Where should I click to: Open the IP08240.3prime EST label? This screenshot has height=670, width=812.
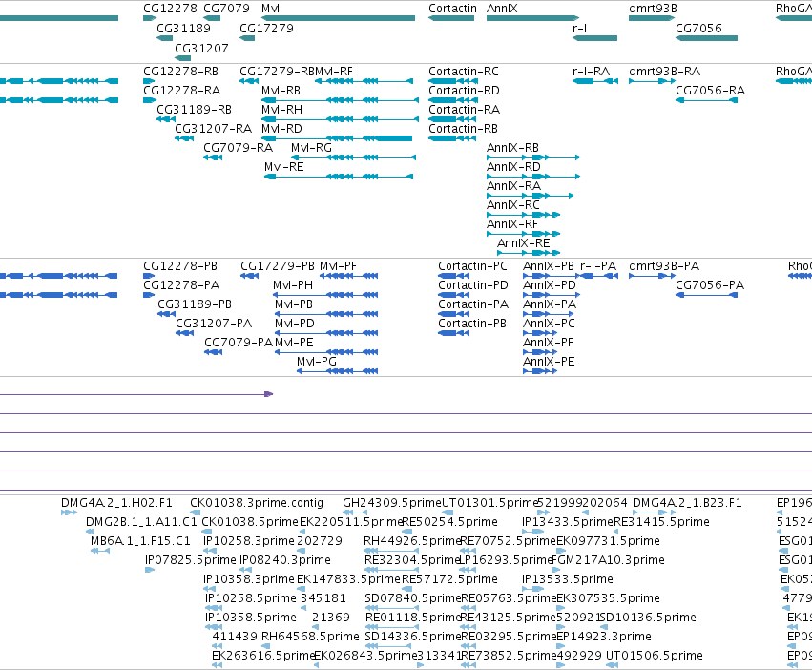coord(285,560)
